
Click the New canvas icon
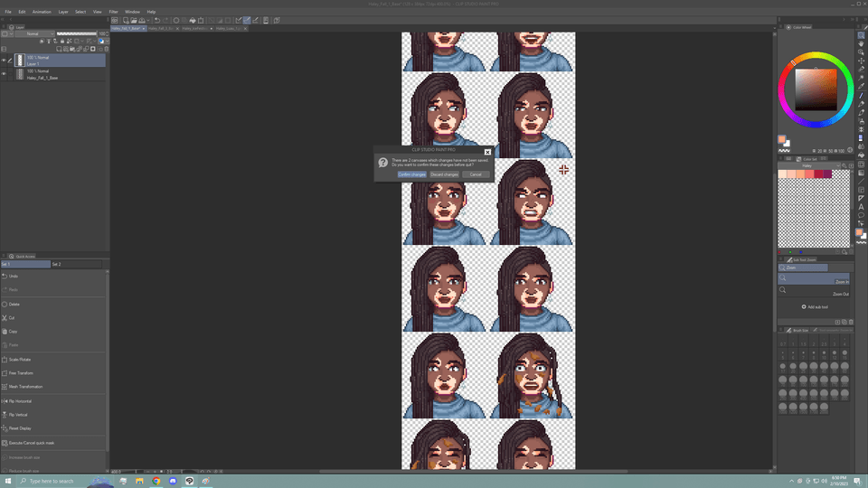126,21
